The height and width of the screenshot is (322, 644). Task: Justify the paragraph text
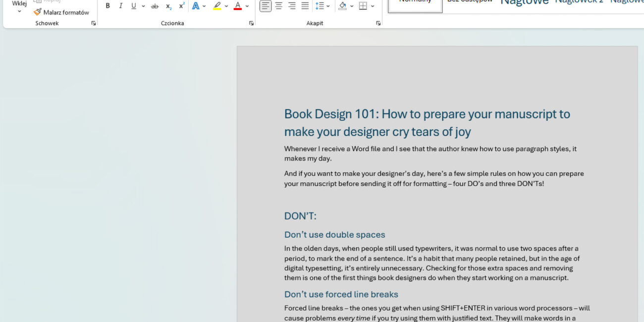[x=305, y=6]
